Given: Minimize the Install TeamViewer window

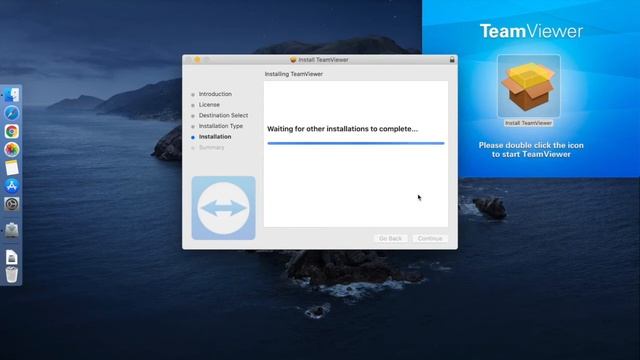Looking at the screenshot, I should click(x=197, y=60).
